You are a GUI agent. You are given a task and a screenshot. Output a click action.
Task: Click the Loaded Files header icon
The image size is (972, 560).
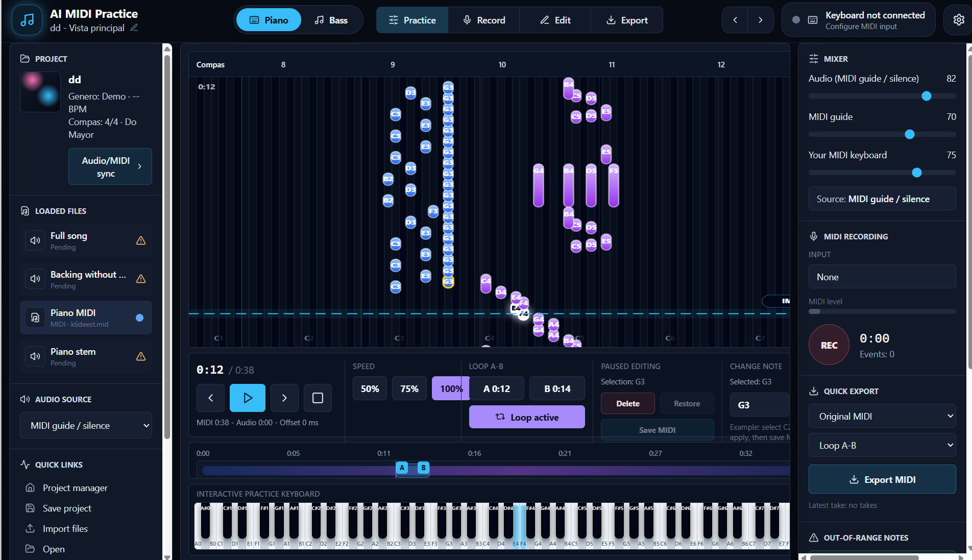(25, 211)
